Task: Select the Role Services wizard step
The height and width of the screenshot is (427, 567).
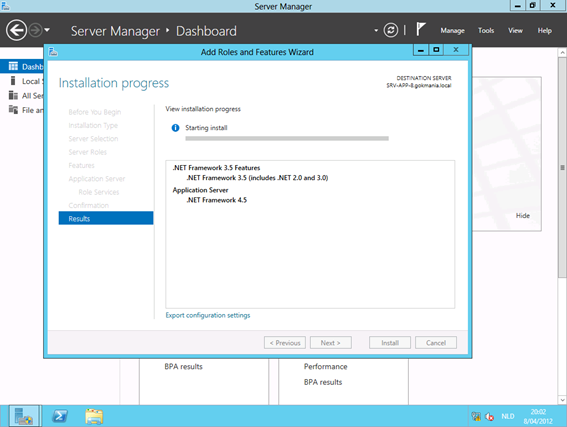Action: point(99,192)
